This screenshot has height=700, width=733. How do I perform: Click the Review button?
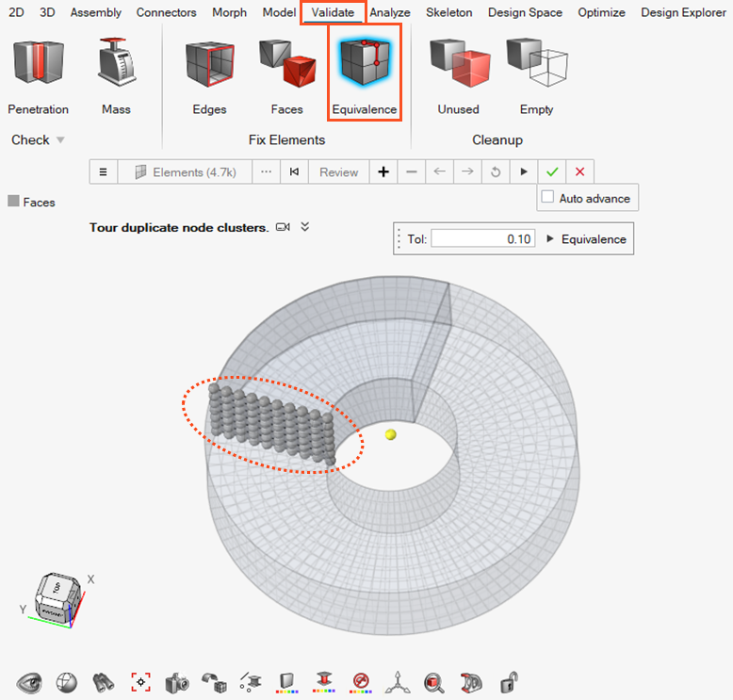(338, 172)
